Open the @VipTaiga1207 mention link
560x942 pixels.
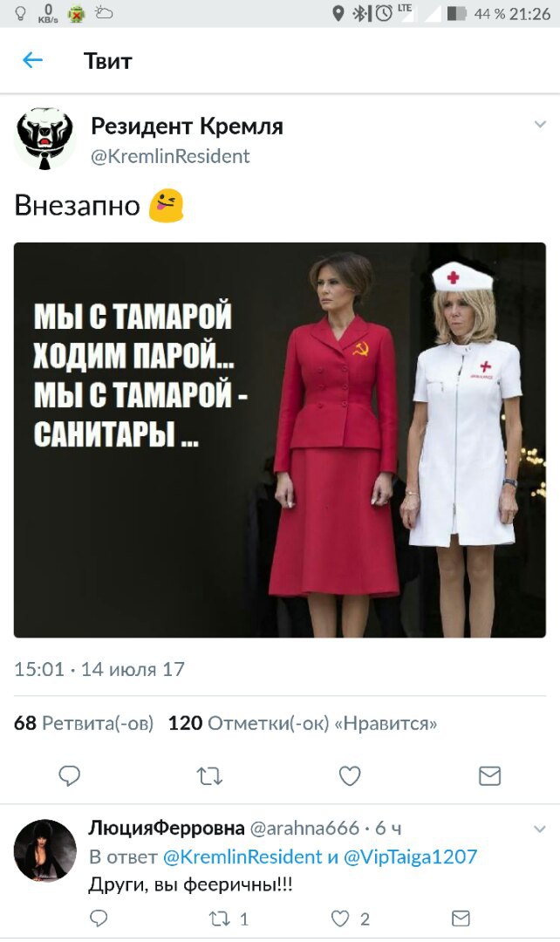click(x=410, y=857)
